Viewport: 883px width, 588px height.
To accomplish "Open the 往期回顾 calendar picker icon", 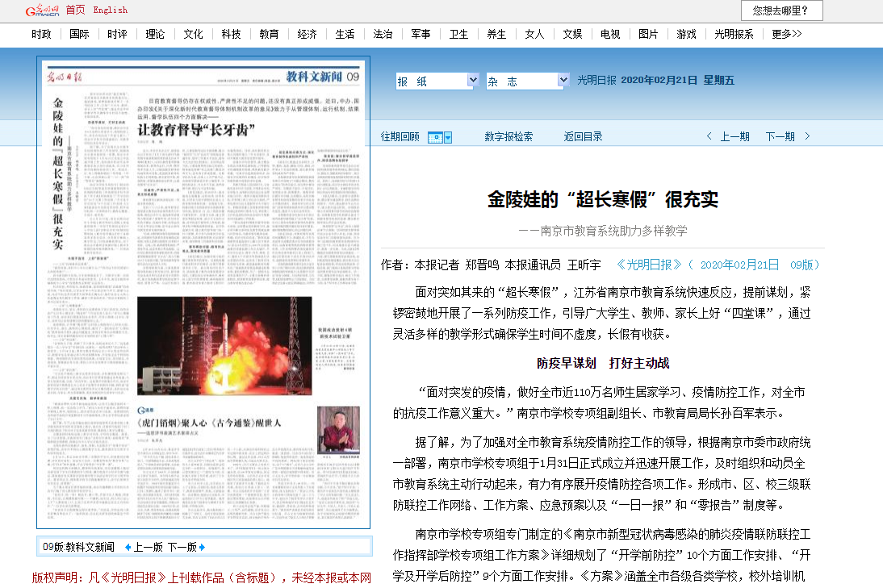I will [440, 137].
